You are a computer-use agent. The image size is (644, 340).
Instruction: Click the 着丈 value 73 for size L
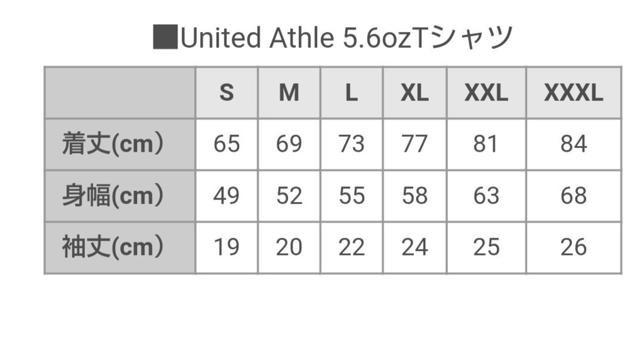tap(352, 144)
